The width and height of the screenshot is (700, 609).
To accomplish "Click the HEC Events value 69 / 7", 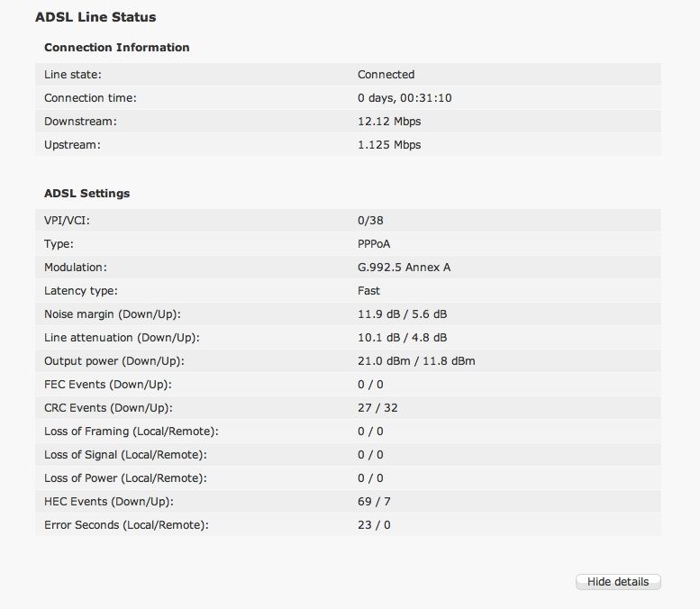I will point(374,502).
